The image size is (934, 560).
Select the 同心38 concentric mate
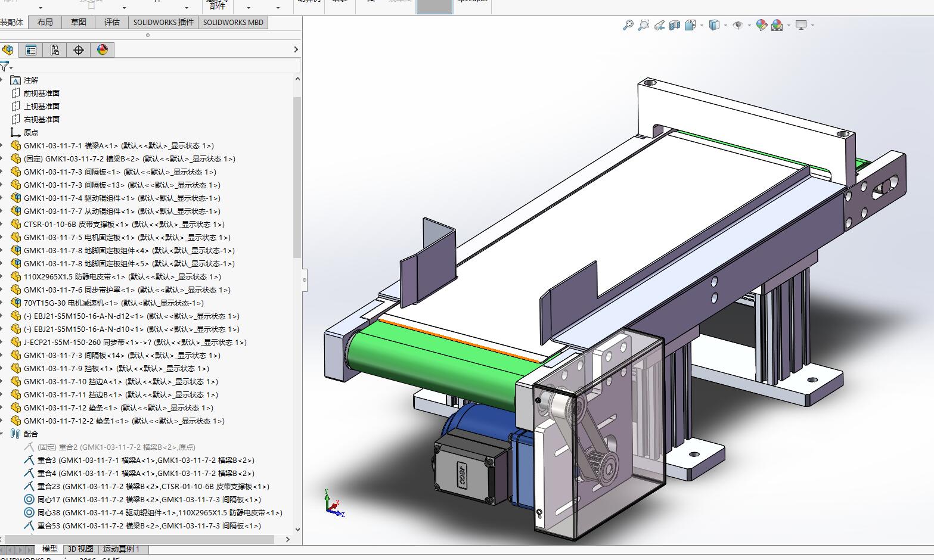pos(160,512)
